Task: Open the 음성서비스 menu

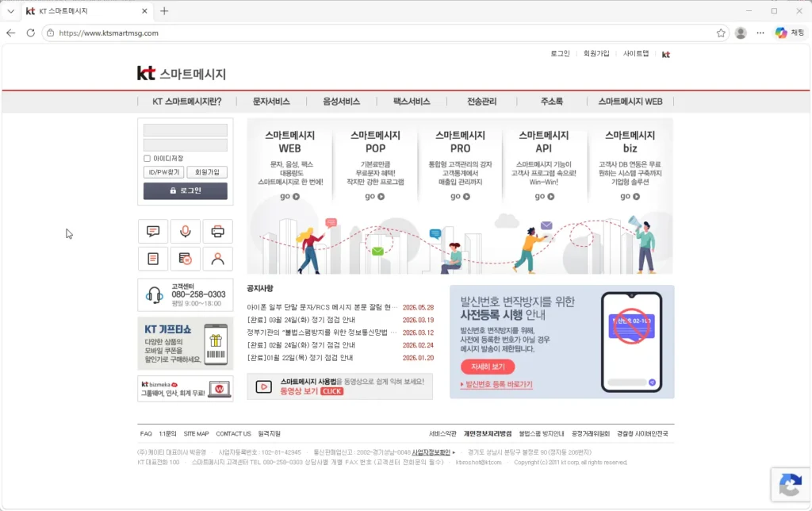Action: [341, 102]
